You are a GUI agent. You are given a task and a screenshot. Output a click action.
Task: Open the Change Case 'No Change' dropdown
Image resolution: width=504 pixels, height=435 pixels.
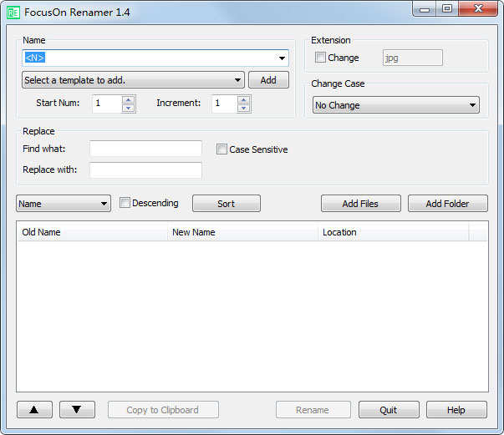click(x=395, y=105)
